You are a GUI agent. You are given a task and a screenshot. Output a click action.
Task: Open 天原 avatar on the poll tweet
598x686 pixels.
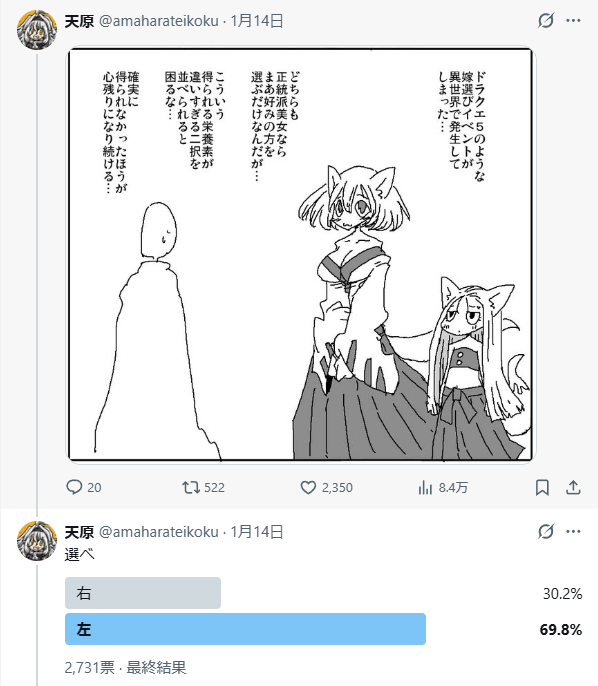pyautogui.click(x=37, y=541)
